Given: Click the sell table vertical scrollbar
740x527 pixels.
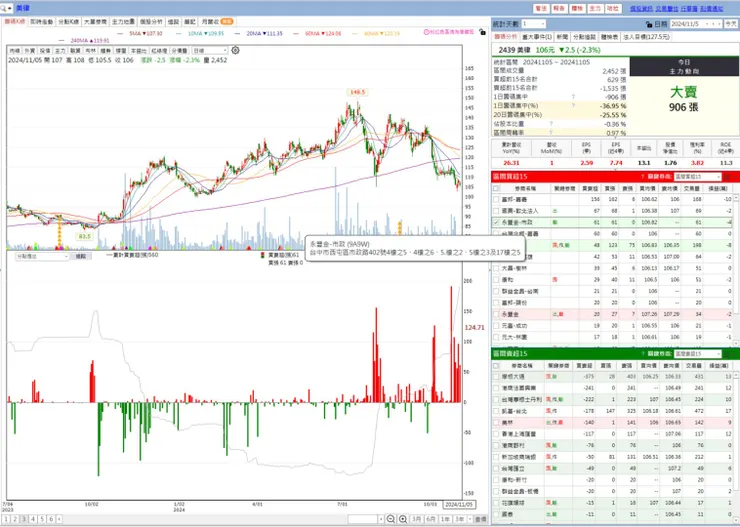Looking at the screenshot, I should (736, 446).
